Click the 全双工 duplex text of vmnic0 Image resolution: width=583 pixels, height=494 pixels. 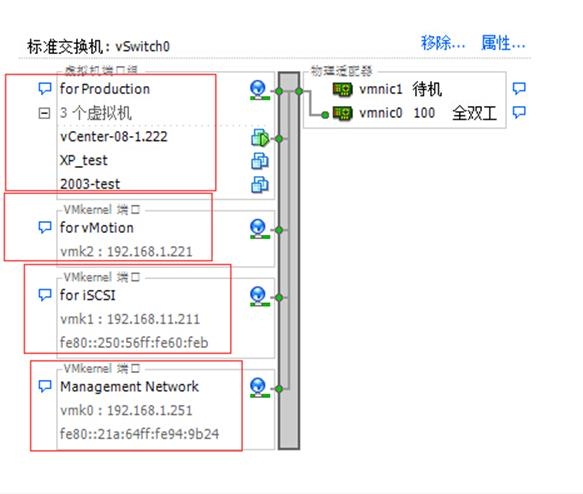tap(474, 113)
